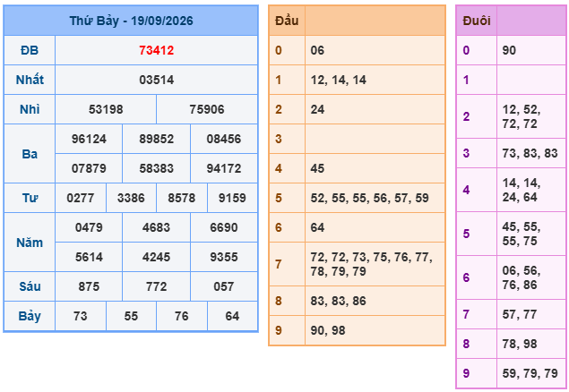Select value '24' in Đầu row 2
Screen dimensions: 569x392
[317, 109]
